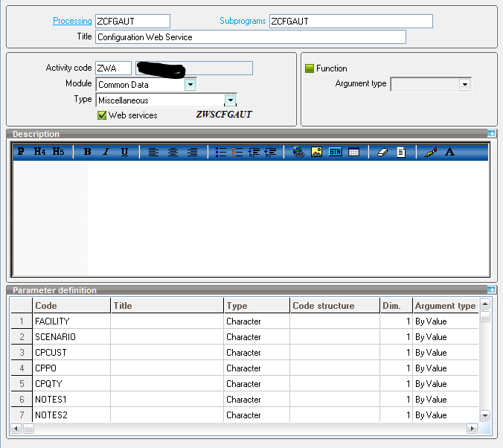Expand the Type Miscellaneous dropdown

pyautogui.click(x=231, y=100)
